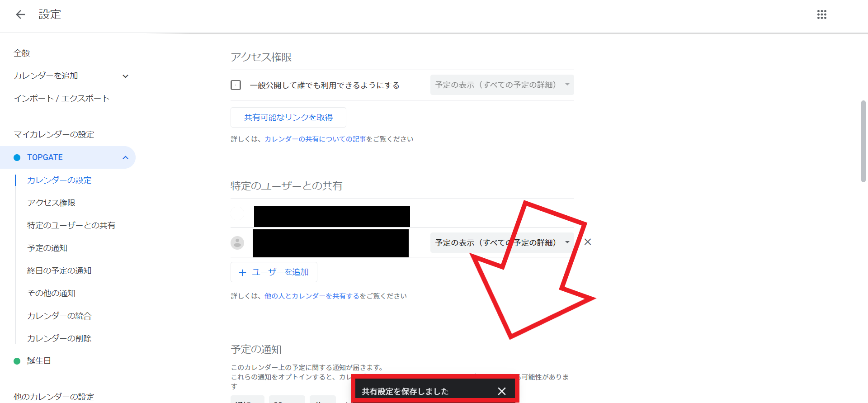Click the カレンダーを追加 menu label
This screenshot has height=403, width=868.
click(x=46, y=76)
